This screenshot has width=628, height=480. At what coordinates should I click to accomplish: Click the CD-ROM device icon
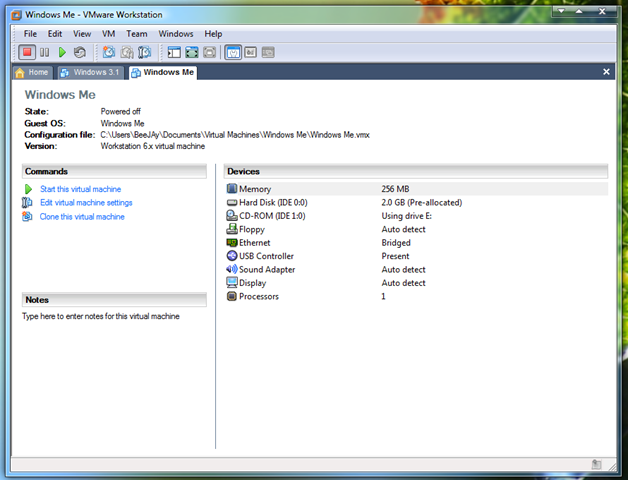(x=231, y=216)
